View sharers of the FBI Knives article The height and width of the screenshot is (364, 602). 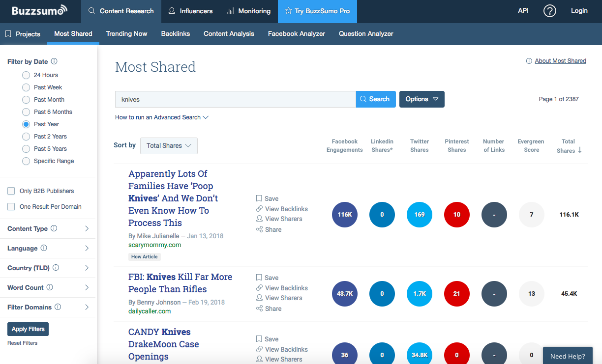coord(279,298)
